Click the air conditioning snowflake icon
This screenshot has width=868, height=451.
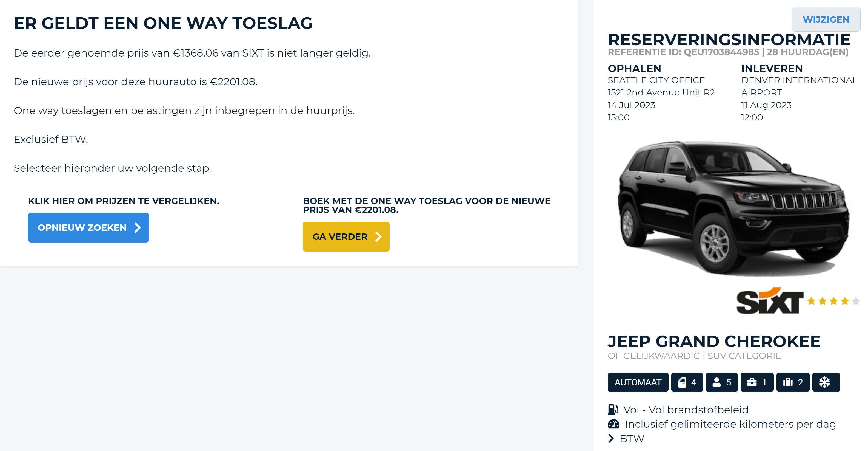click(825, 382)
